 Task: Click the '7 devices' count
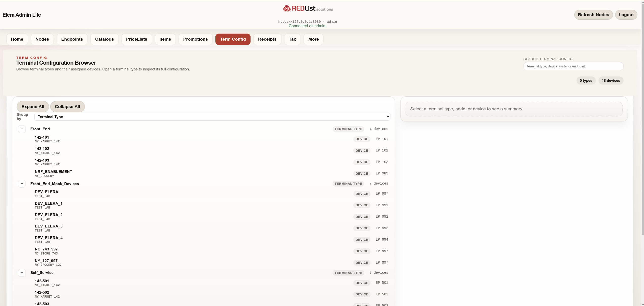[379, 183]
